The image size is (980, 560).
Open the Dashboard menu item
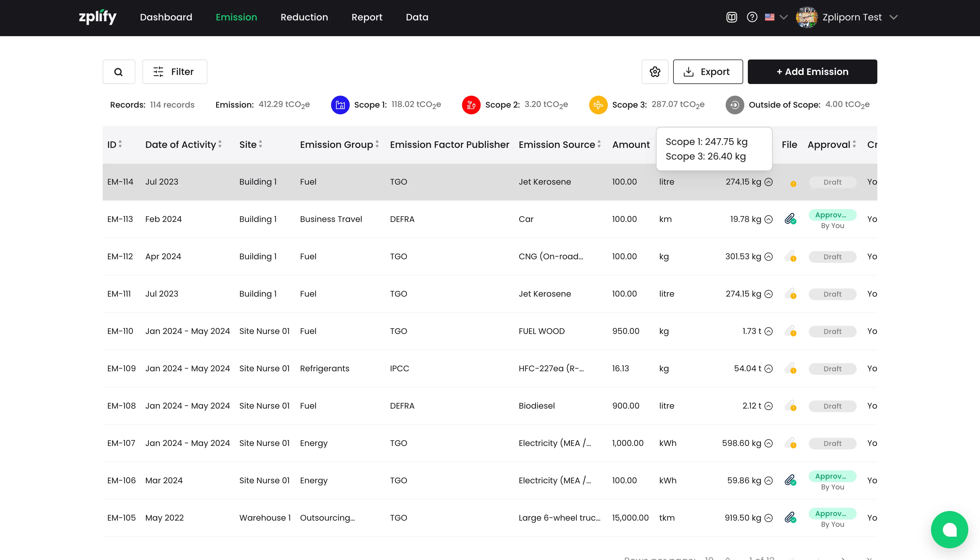click(x=166, y=17)
